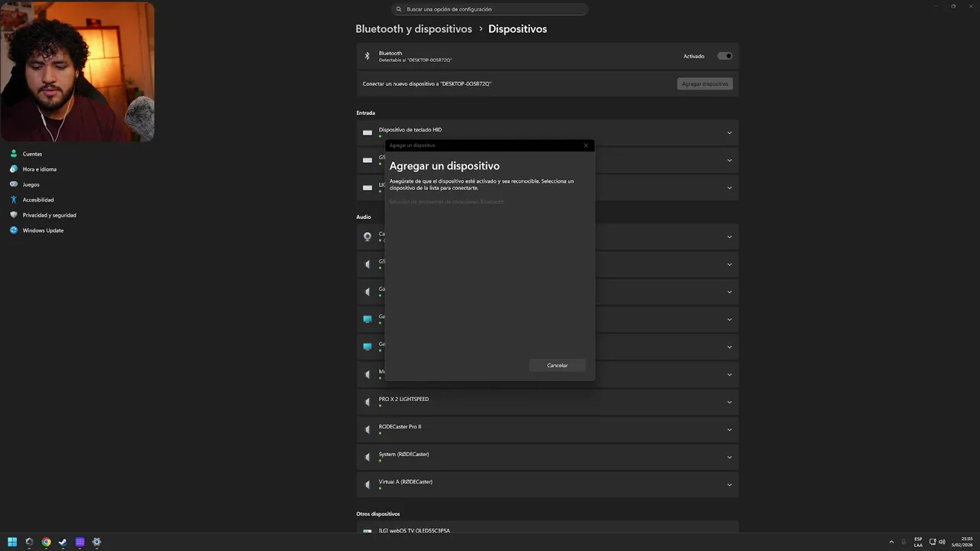This screenshot has height=551, width=980.
Task: Expand the RODECaster Pro II device
Action: 729,430
